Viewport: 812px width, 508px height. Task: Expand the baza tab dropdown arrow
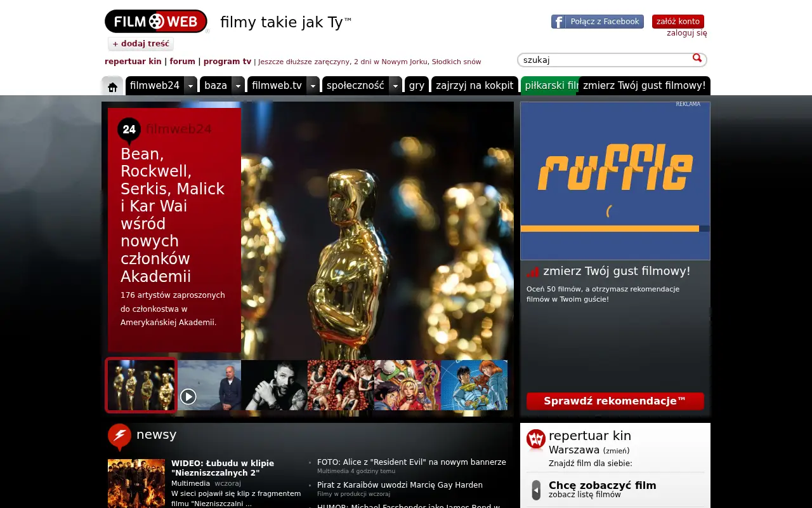point(238,86)
